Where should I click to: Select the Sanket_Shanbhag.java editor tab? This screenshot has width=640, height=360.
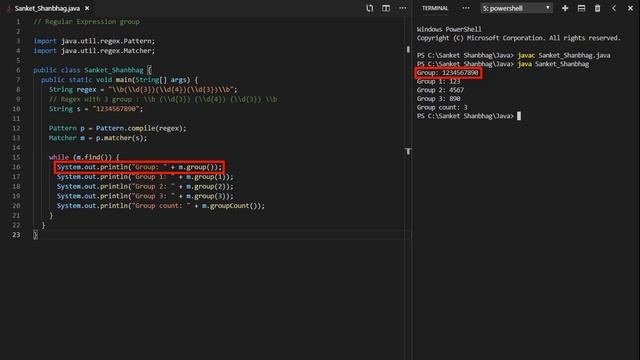(x=47, y=8)
